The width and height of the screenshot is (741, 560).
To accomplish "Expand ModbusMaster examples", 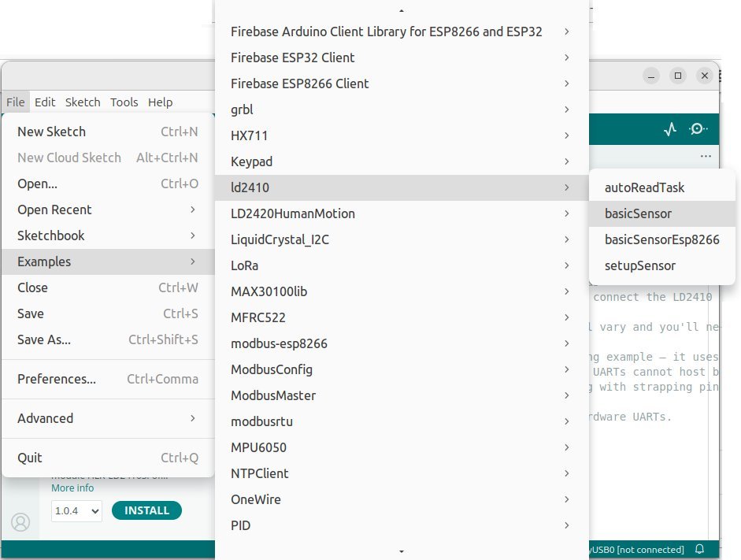I will [402, 395].
